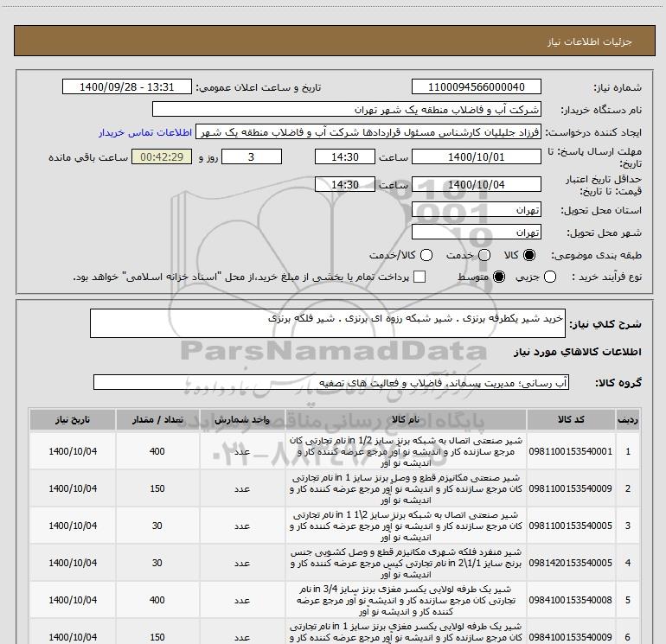
Task: Open buyer contact information link
Action: tap(145, 132)
